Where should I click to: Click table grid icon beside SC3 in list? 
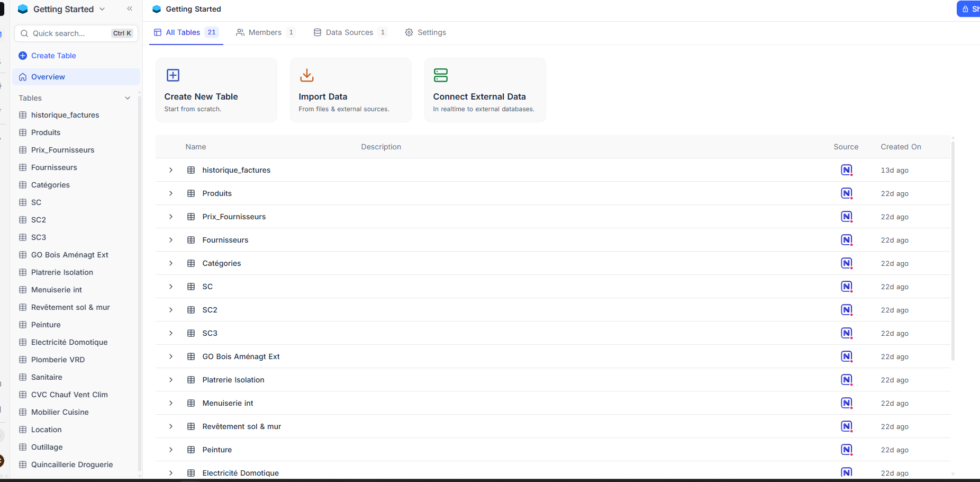pyautogui.click(x=191, y=333)
